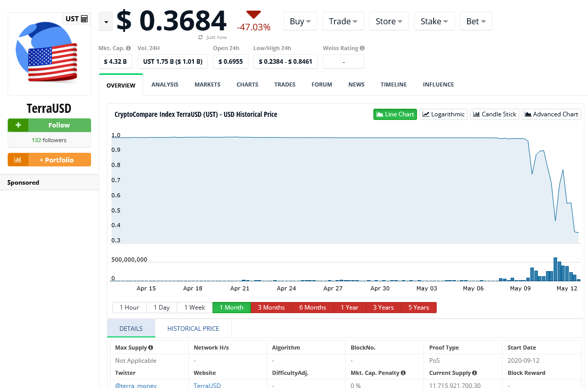This screenshot has width=588, height=388.
Task: Click the Mkt. Cap. Penalty info icon
Action: tap(403, 373)
